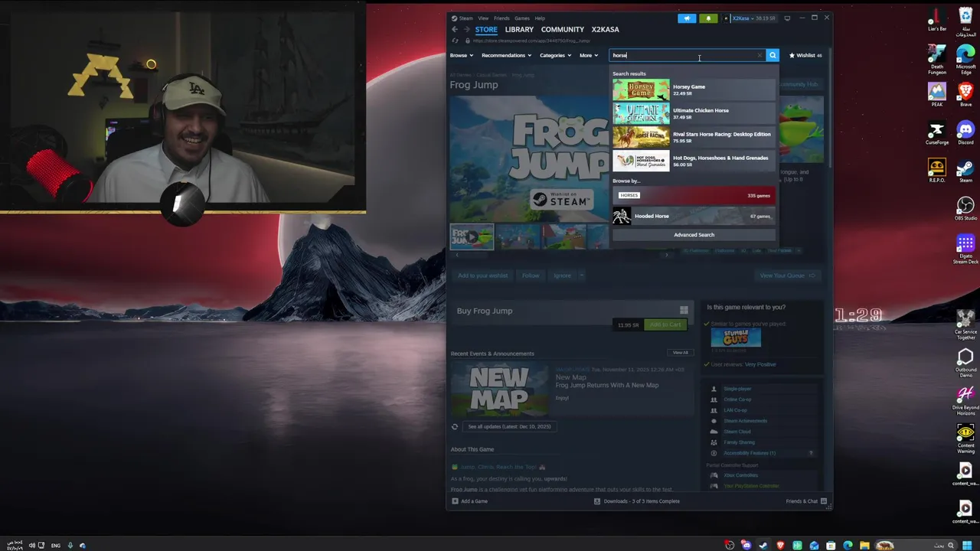Select the STORE tab
Viewport: 980px width, 551px height.
click(486, 29)
